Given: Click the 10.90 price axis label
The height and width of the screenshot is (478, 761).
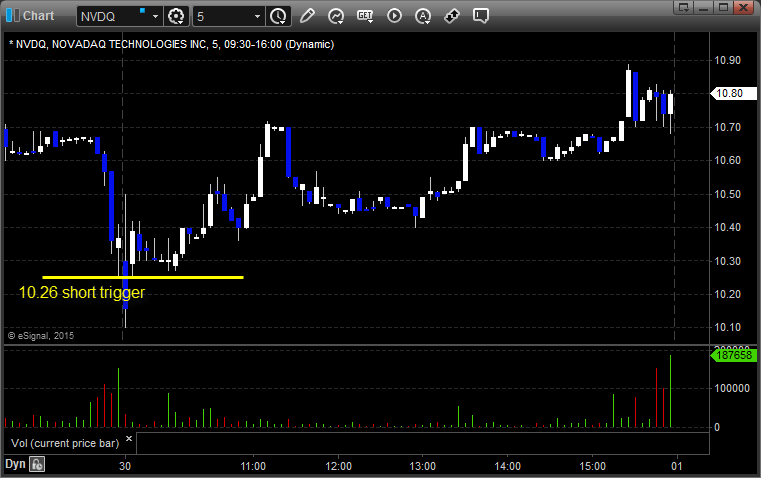Looking at the screenshot, I should click(728, 60).
